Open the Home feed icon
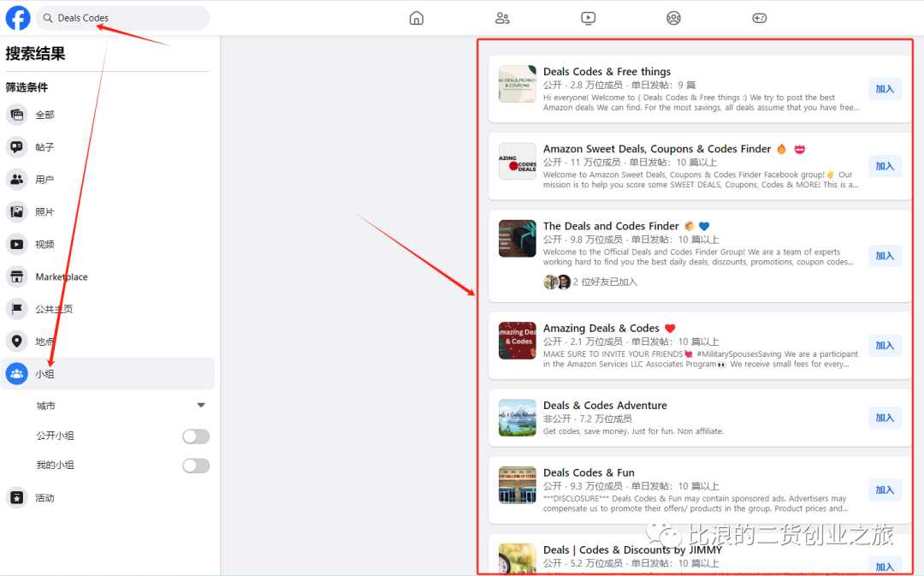Image resolution: width=924 pixels, height=576 pixels. pos(417,18)
